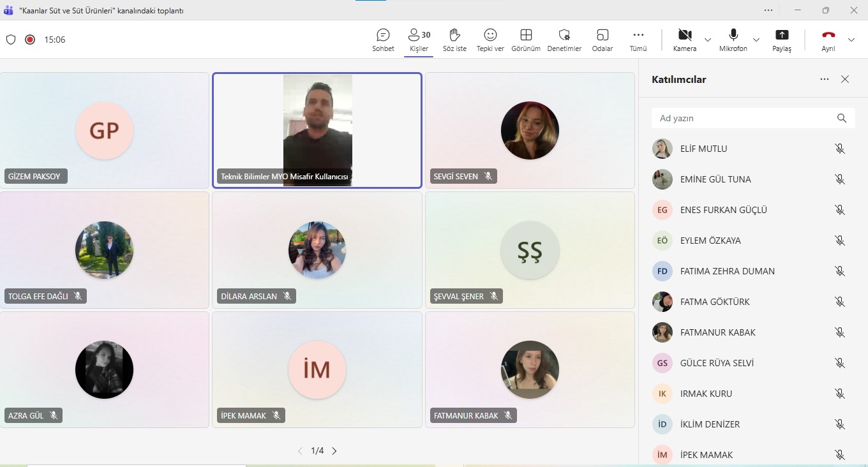Open Denetimler controls
Screen dimensions: 868x467
click(x=564, y=40)
